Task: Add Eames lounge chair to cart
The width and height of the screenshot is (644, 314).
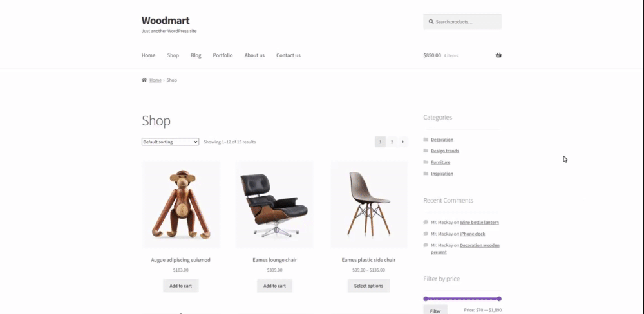Action: point(274,286)
